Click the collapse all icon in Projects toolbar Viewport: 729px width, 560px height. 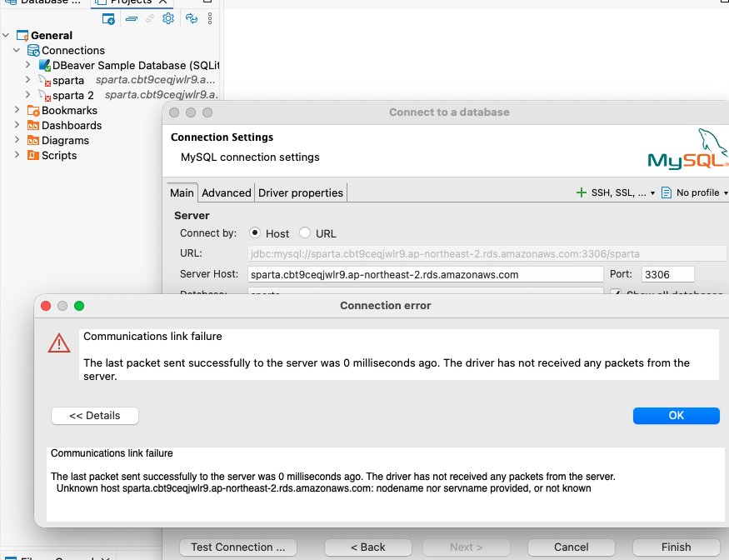point(132,19)
